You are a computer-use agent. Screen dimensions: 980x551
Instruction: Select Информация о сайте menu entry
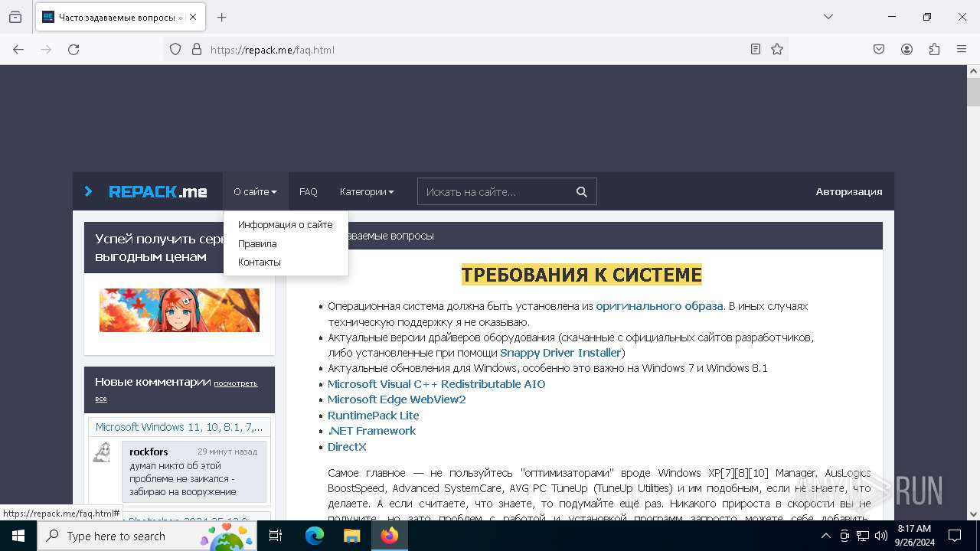[x=285, y=225]
